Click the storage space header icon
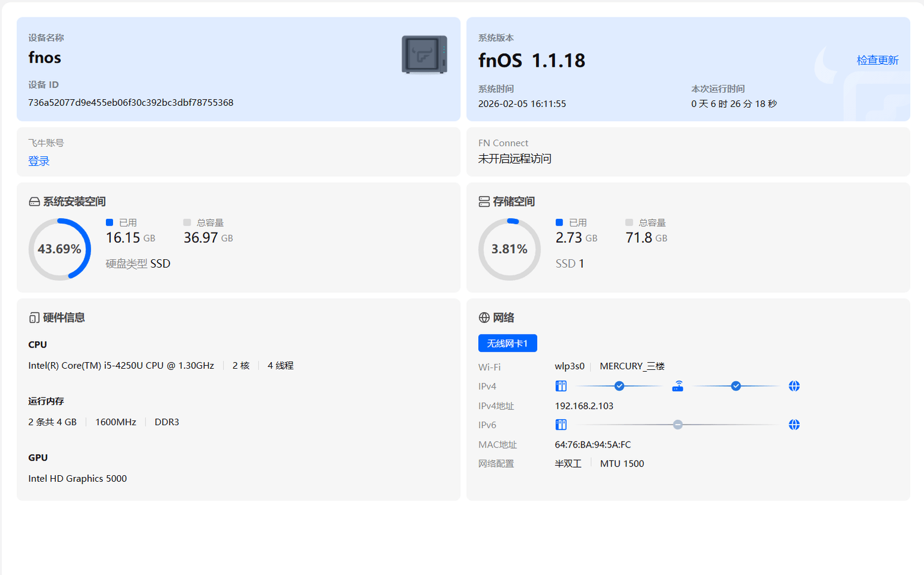 (484, 202)
